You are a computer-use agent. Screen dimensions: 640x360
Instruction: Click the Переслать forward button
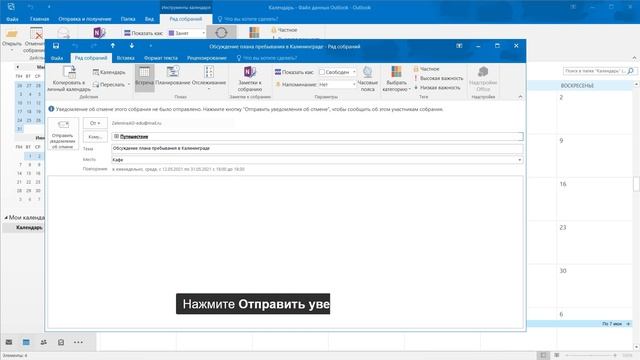[x=108, y=84]
